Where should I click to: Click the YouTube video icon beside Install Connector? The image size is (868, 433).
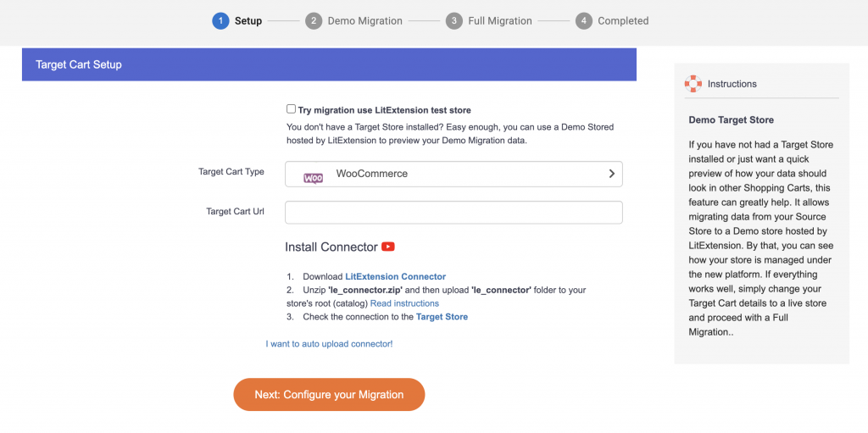pos(388,247)
